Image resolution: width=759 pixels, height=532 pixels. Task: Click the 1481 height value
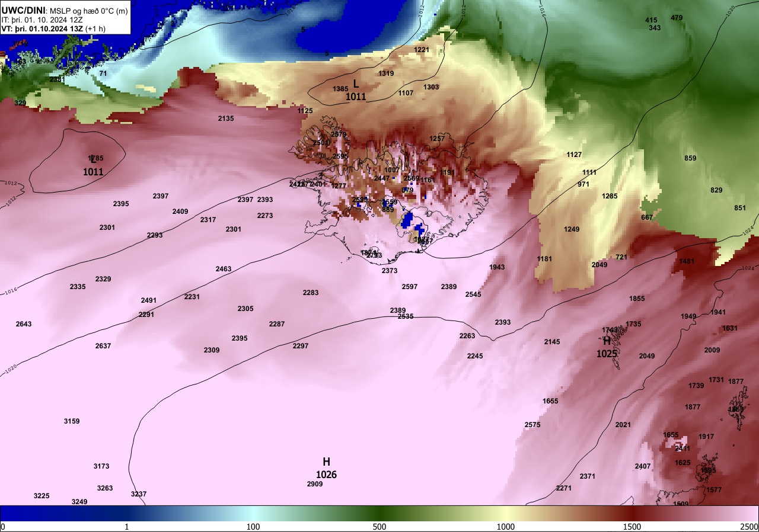click(x=687, y=261)
